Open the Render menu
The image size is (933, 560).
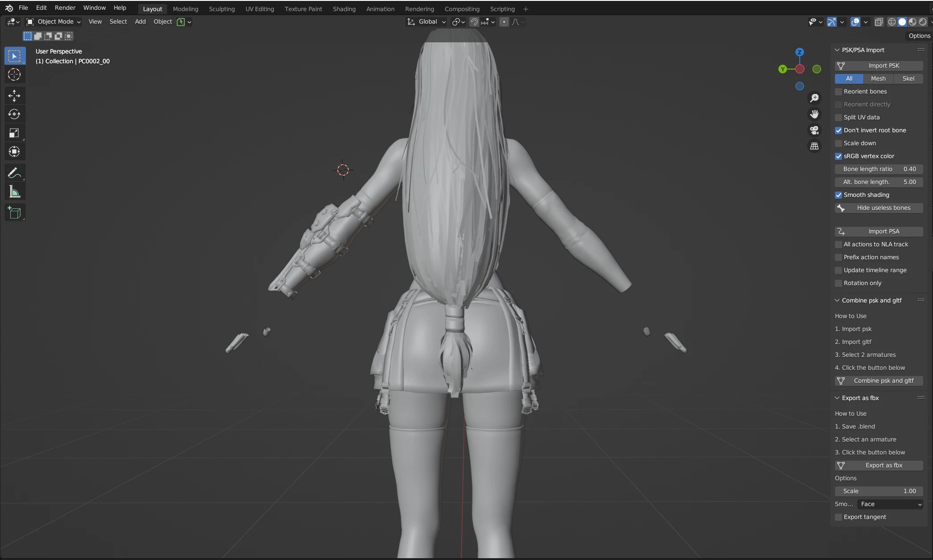coord(65,8)
